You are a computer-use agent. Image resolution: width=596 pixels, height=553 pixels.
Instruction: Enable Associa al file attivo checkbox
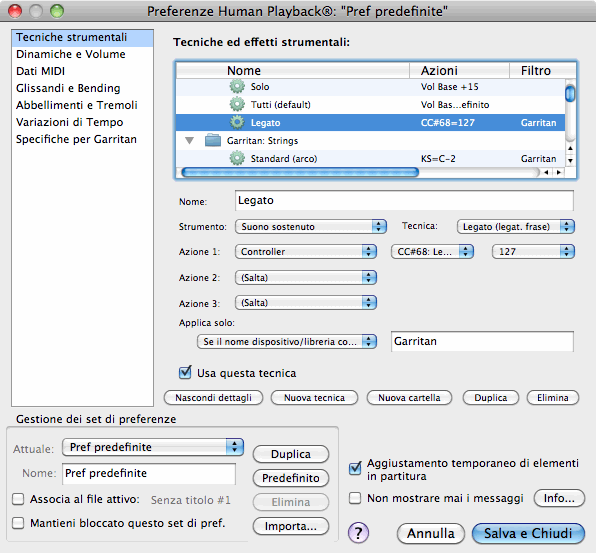tap(18, 499)
